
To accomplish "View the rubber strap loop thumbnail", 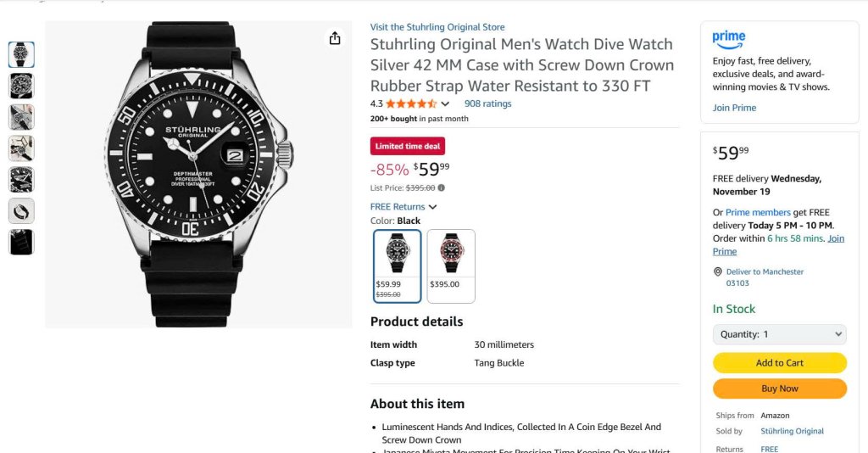I will pos(21,210).
